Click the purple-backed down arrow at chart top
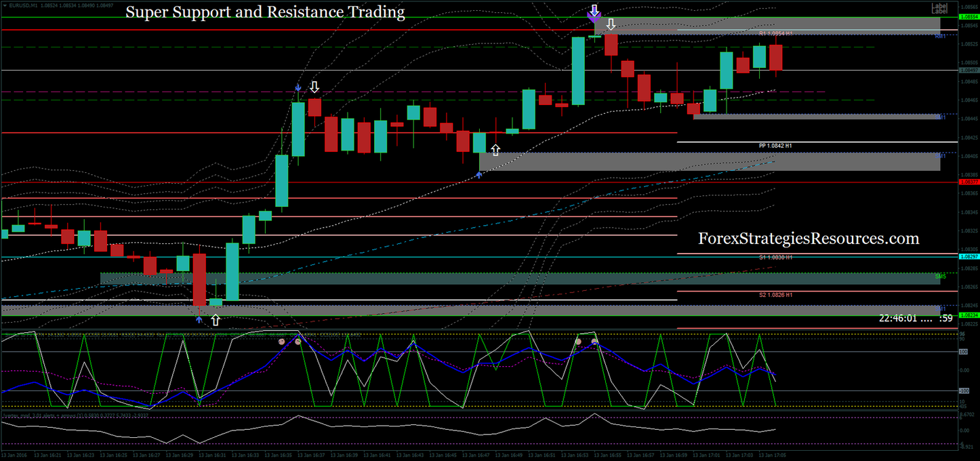The image size is (980, 461). tap(594, 12)
